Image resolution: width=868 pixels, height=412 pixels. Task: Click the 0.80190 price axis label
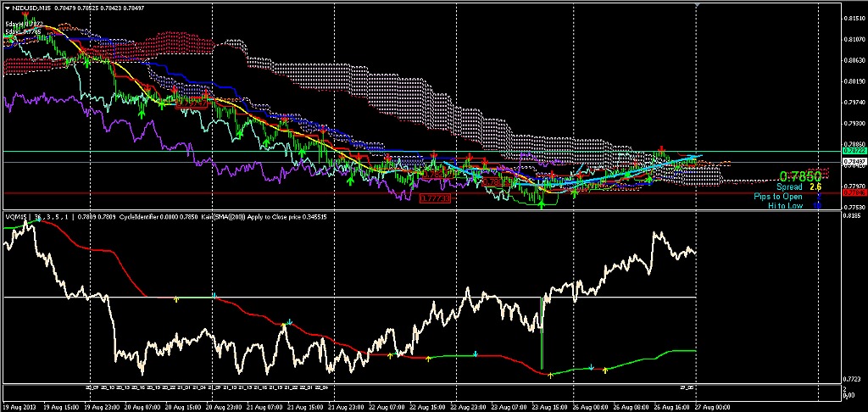click(853, 81)
